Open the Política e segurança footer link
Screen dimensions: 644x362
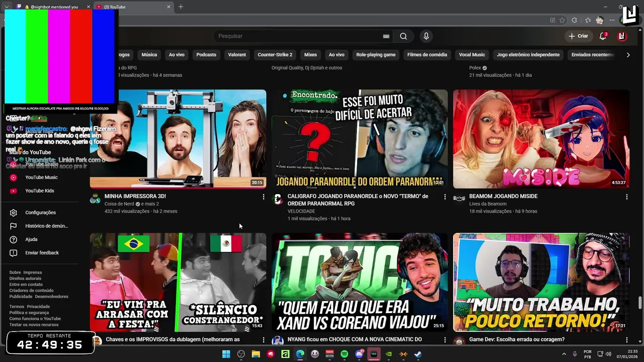tap(29, 313)
